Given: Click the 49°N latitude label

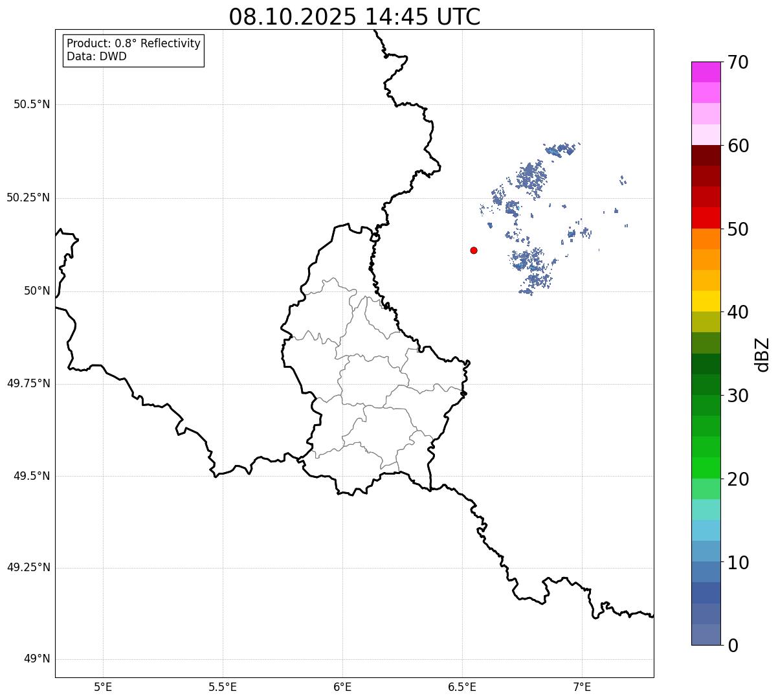Looking at the screenshot, I should [x=37, y=659].
